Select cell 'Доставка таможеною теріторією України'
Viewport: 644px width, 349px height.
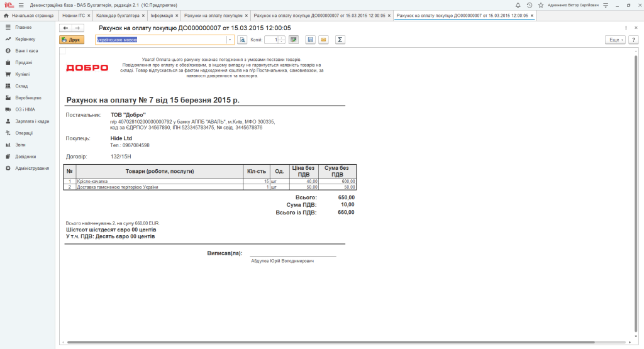click(x=160, y=187)
